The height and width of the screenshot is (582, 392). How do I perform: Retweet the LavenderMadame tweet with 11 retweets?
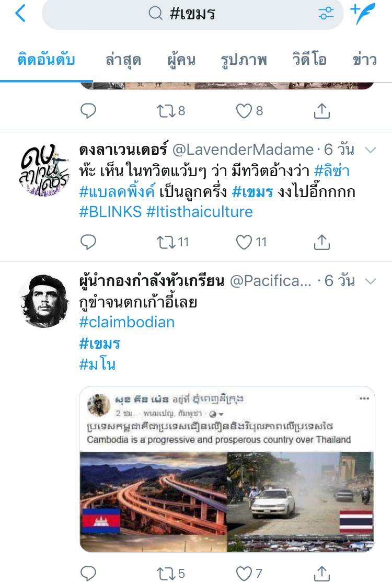click(166, 242)
